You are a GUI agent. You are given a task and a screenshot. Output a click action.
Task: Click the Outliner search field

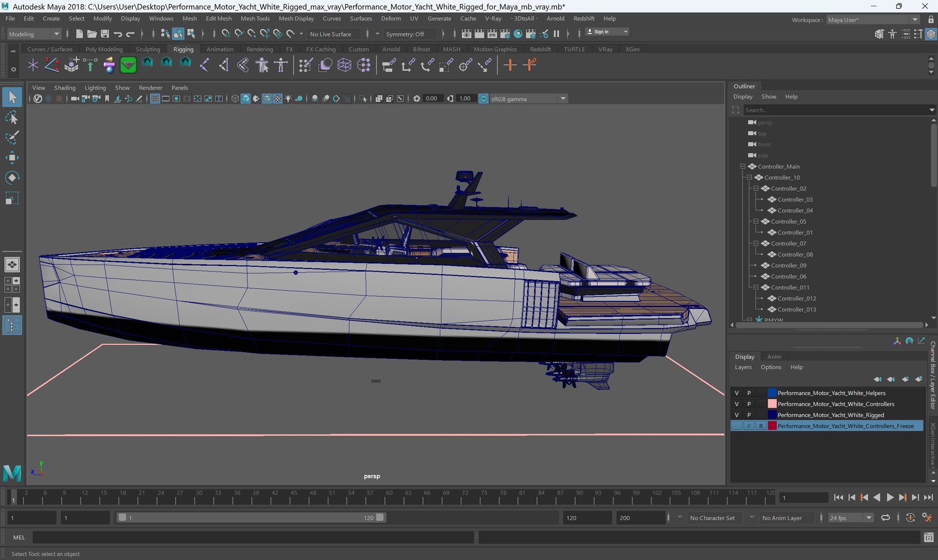tap(836, 110)
